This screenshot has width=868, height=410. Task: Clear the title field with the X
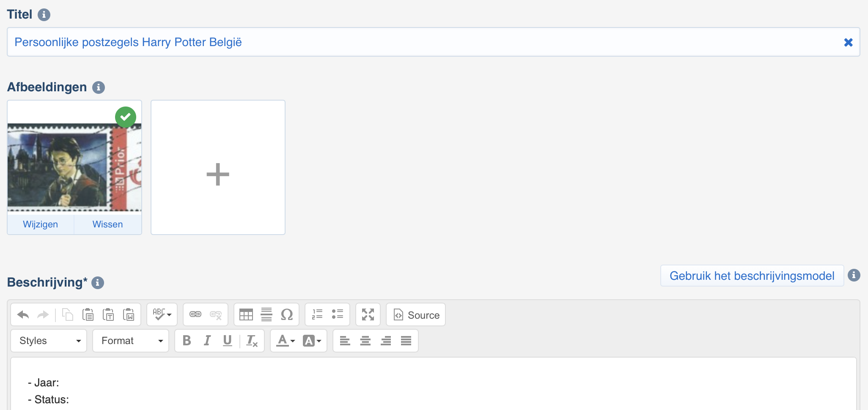coord(848,42)
